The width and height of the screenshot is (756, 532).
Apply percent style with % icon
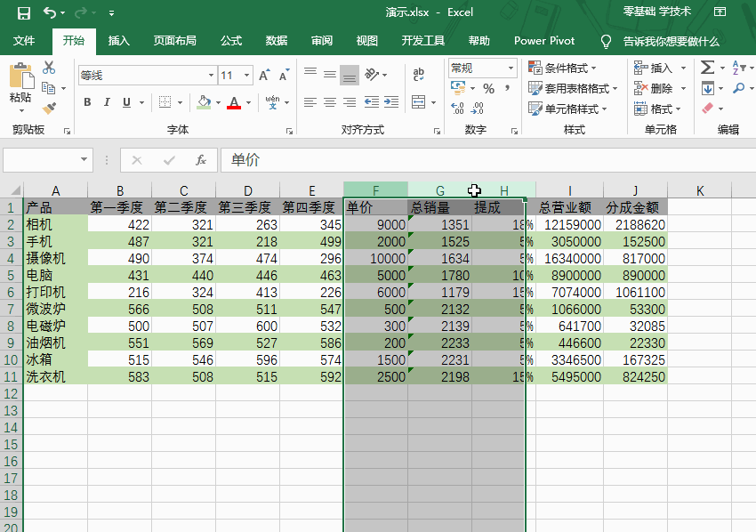[x=489, y=89]
